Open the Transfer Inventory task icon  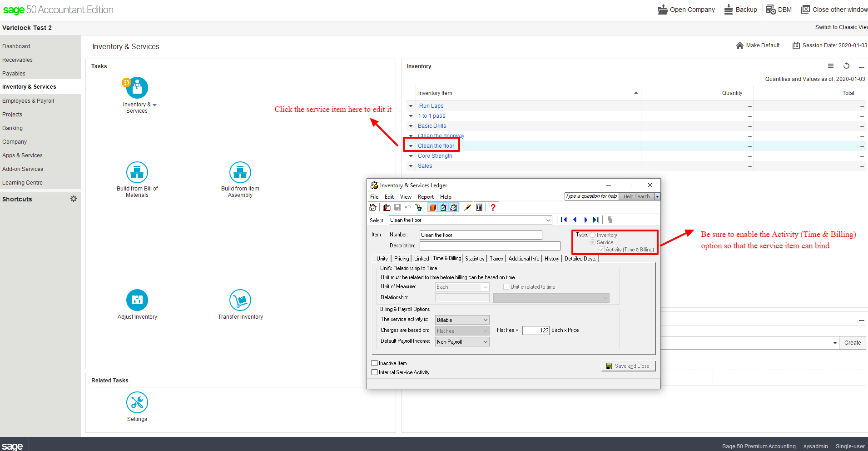point(240,300)
